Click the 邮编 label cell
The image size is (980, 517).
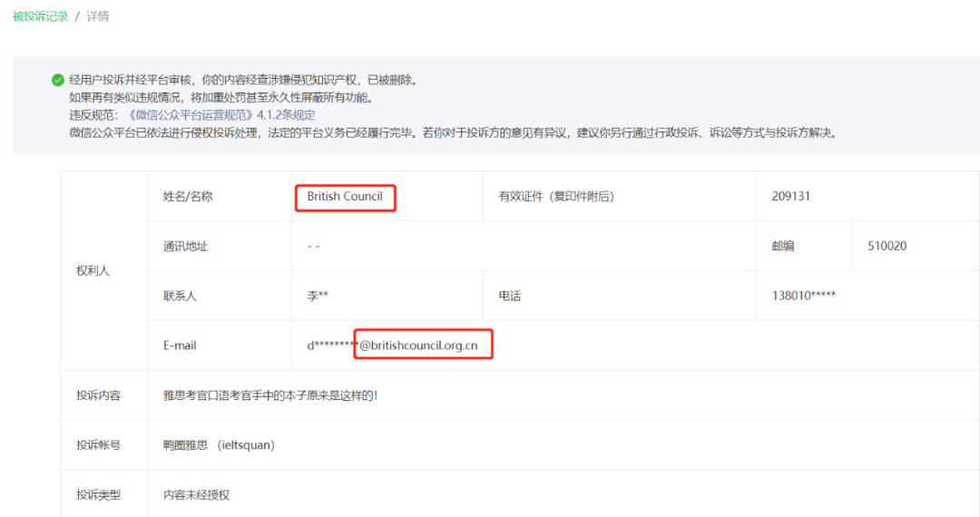804,246
